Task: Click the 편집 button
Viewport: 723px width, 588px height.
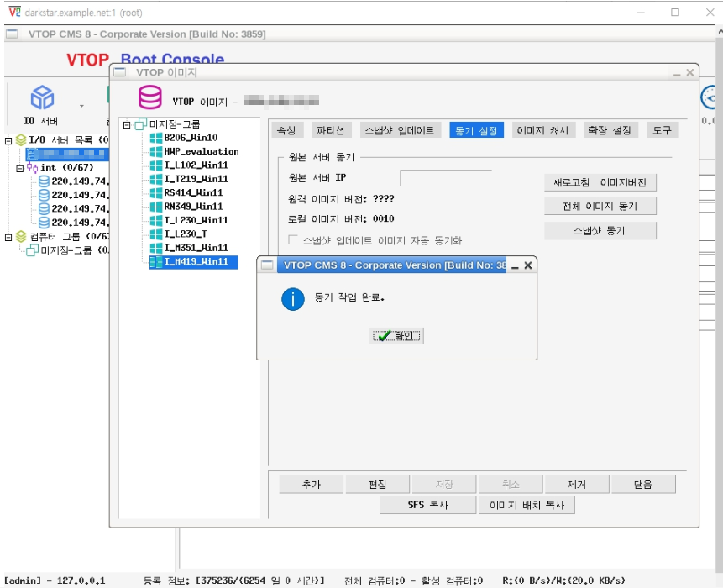Action: (x=378, y=484)
